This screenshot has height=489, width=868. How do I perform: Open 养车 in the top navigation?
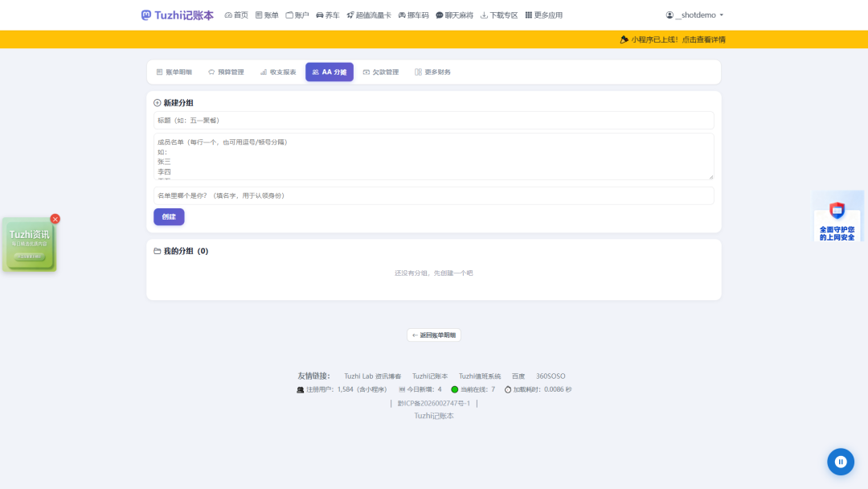[328, 15]
